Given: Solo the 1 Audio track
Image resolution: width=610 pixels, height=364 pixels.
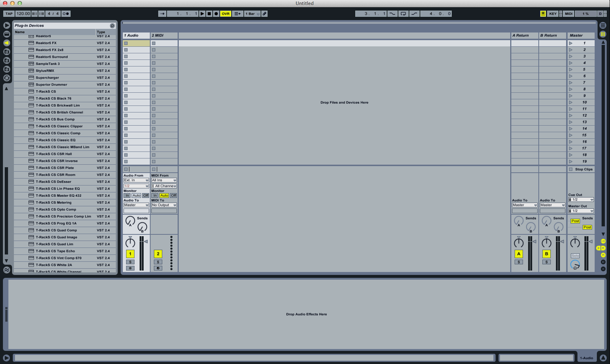Looking at the screenshot, I should coord(130,262).
